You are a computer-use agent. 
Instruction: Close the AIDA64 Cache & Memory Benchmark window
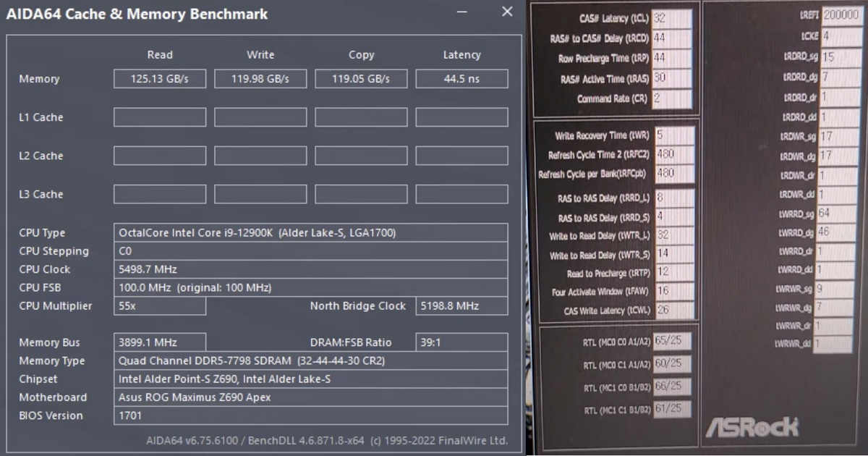507,12
